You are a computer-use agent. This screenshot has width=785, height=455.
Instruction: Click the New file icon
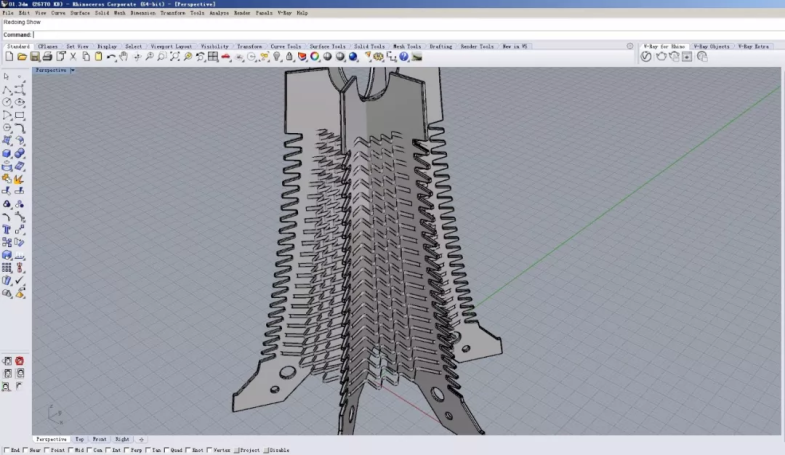pos(9,57)
